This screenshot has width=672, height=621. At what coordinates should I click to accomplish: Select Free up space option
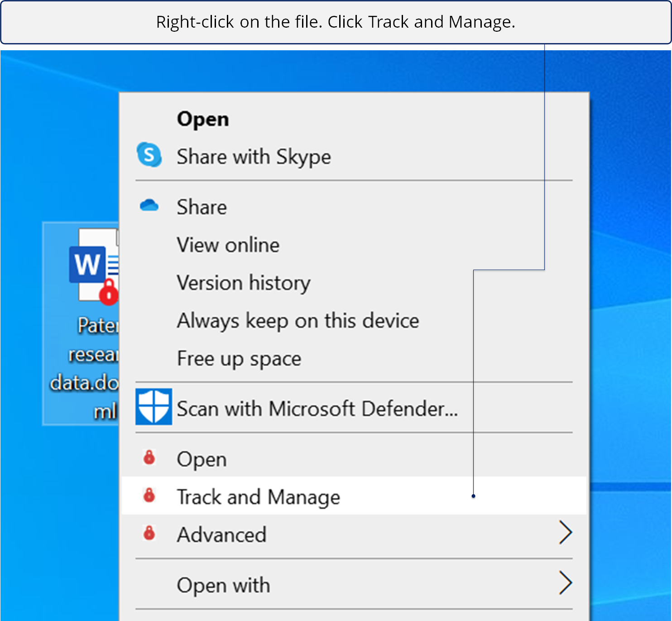coord(239,359)
